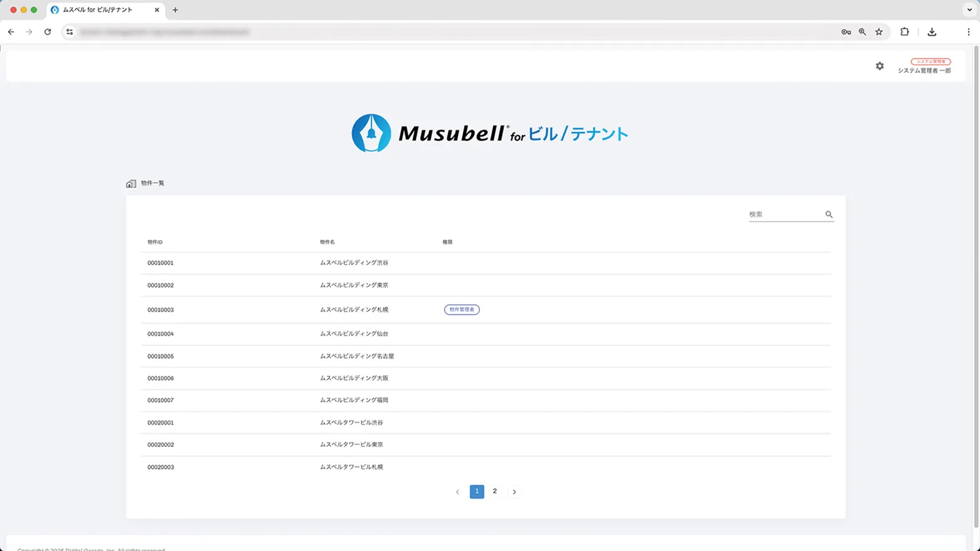Click the browser back arrow icon

click(11, 31)
